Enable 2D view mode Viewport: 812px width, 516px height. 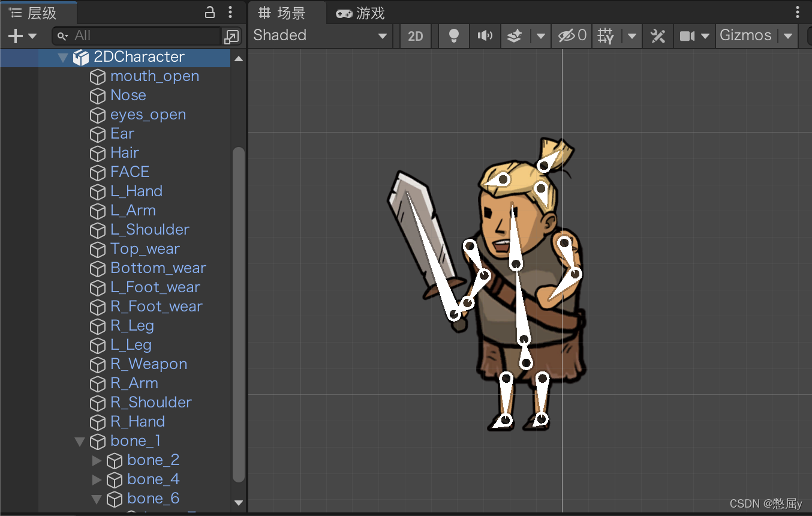coord(415,35)
